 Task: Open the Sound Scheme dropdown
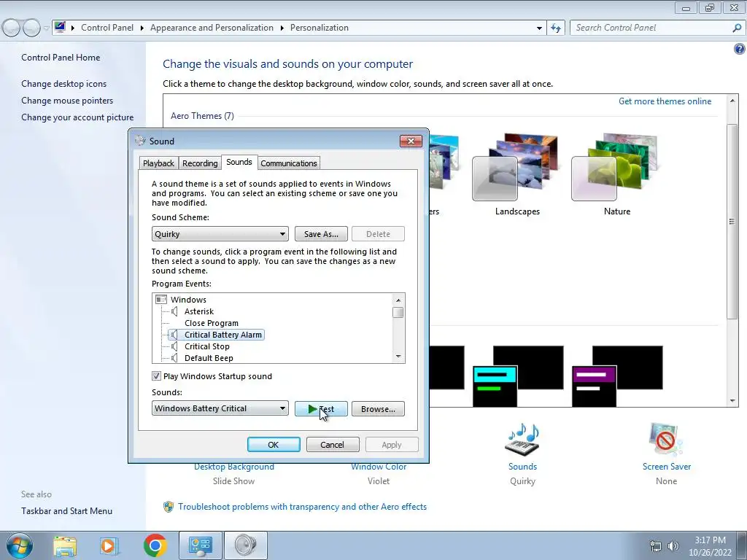pos(220,234)
